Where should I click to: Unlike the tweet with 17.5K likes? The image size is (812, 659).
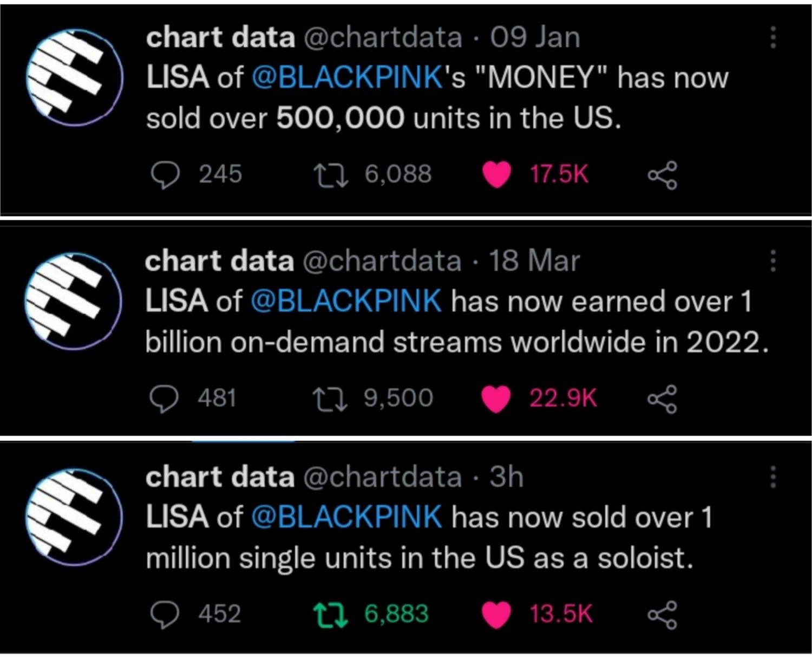[496, 175]
